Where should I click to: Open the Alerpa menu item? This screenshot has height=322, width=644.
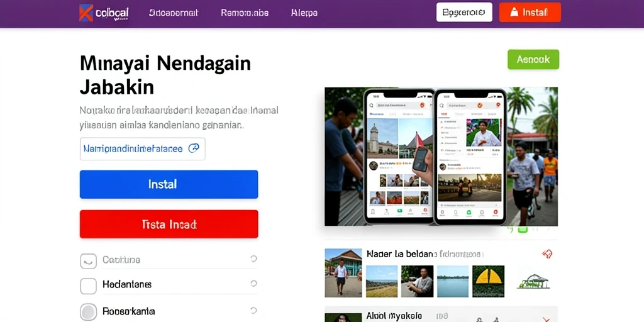[304, 13]
